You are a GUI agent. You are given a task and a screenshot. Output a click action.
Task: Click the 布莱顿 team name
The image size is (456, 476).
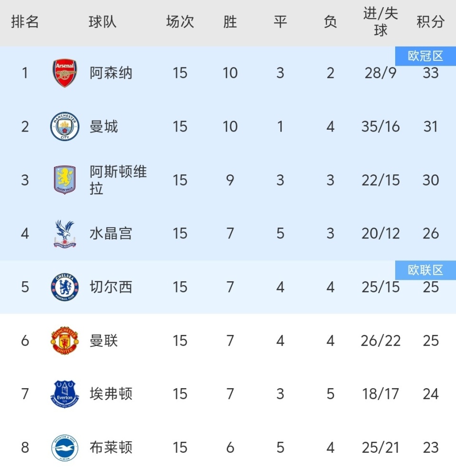tap(111, 447)
